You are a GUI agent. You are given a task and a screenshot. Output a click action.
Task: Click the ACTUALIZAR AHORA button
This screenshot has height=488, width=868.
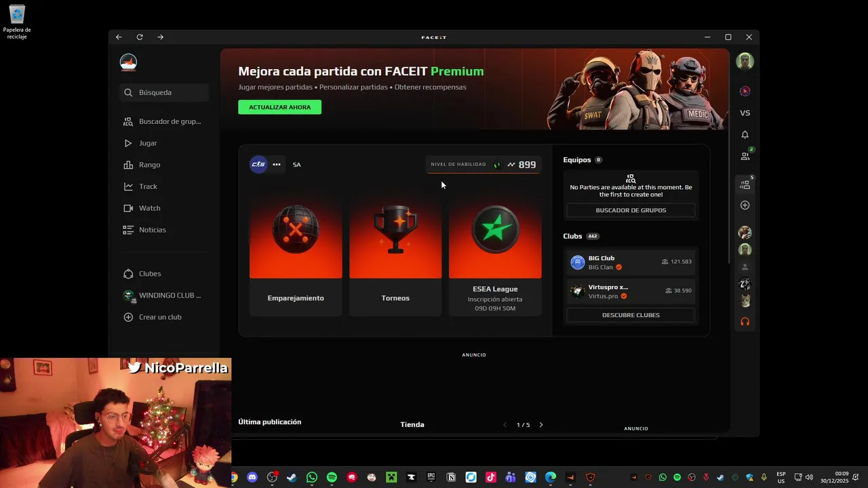(279, 107)
